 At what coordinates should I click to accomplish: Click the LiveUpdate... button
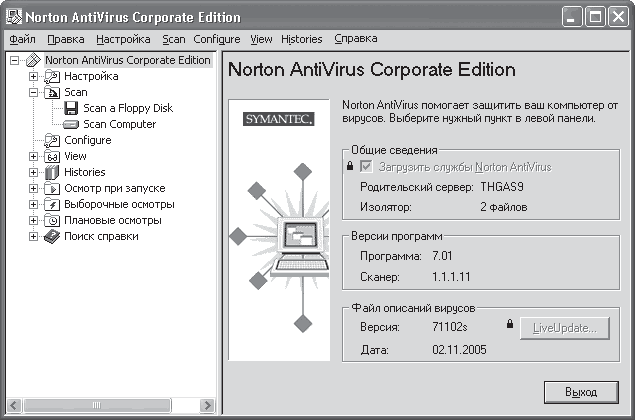[565, 328]
